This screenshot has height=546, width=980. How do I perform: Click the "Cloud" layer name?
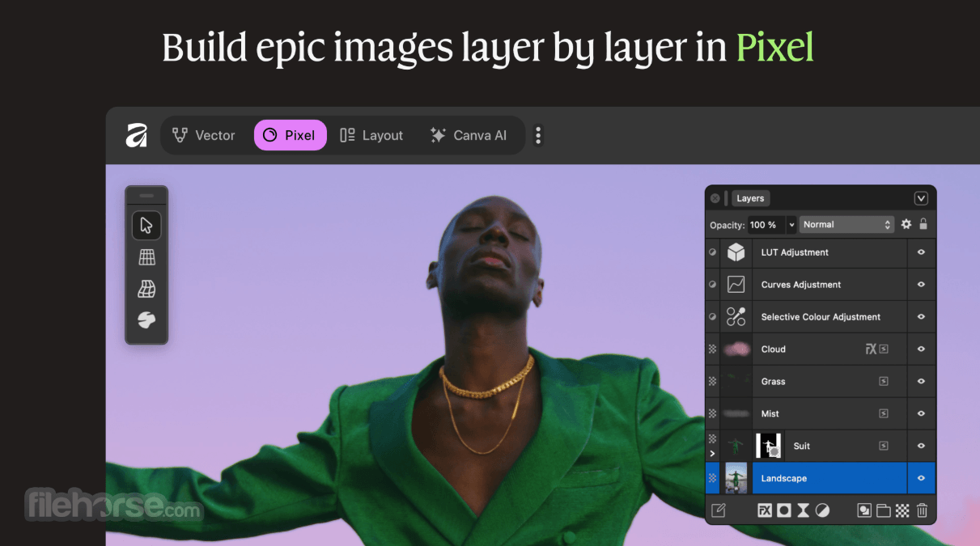774,349
